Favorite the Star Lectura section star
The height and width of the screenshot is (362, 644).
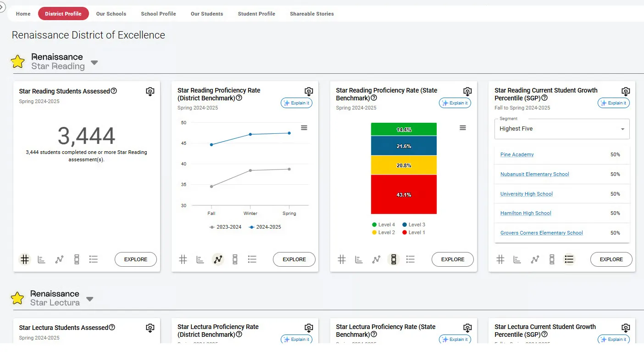pos(17,298)
